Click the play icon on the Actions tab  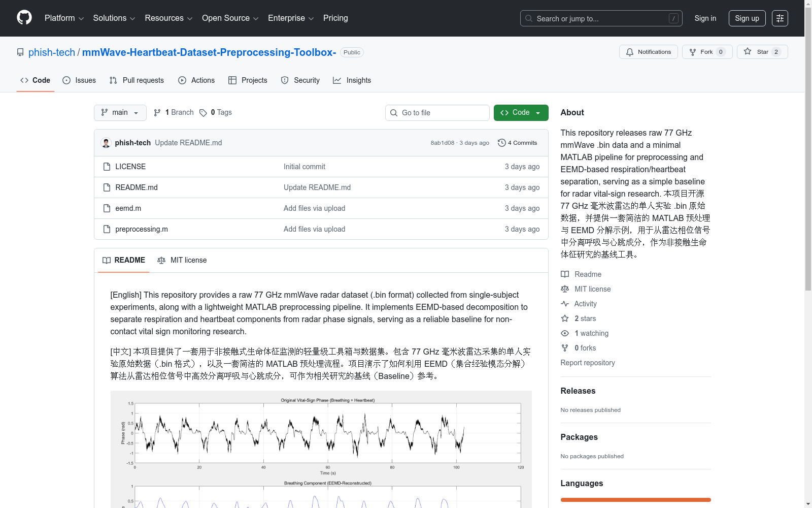click(x=182, y=80)
